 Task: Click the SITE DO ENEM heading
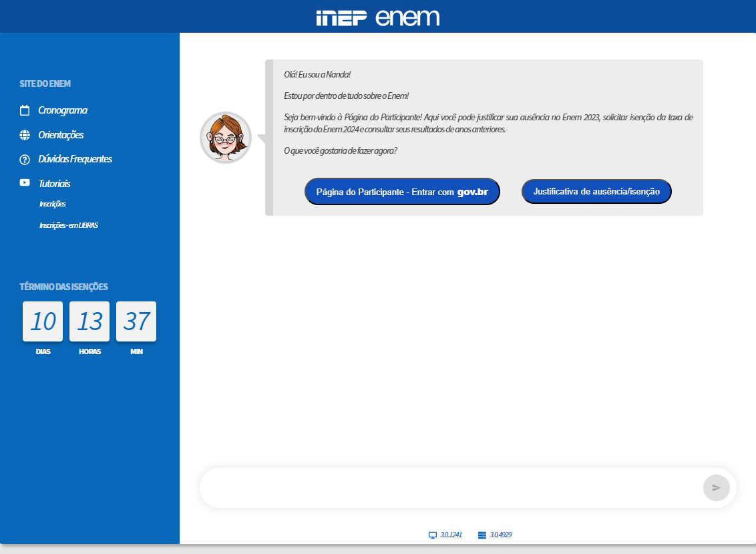click(45, 84)
